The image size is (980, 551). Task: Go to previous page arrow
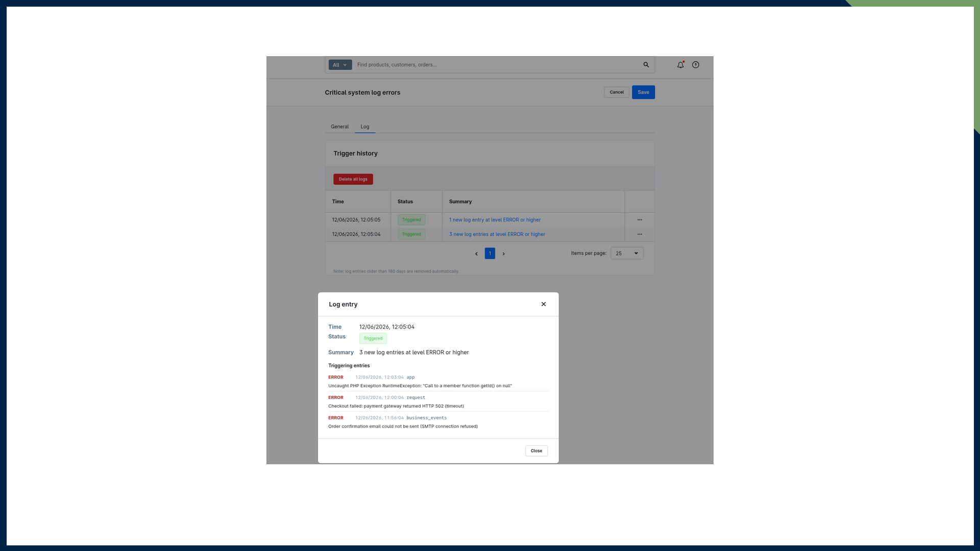click(x=476, y=254)
